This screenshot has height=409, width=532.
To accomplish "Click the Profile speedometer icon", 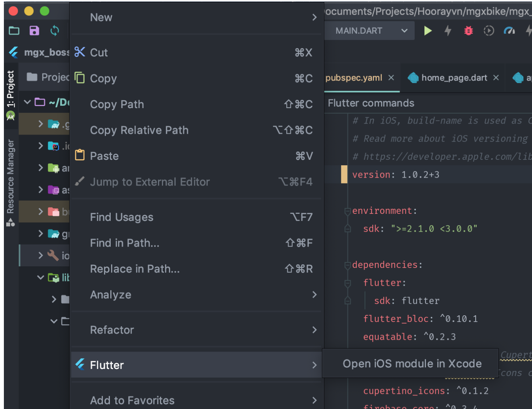I will [509, 31].
